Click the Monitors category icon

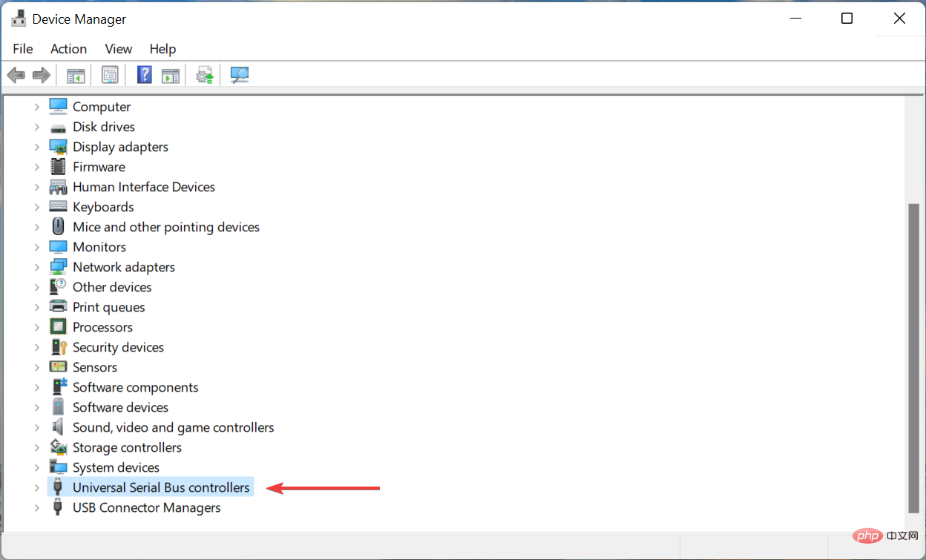(x=58, y=246)
